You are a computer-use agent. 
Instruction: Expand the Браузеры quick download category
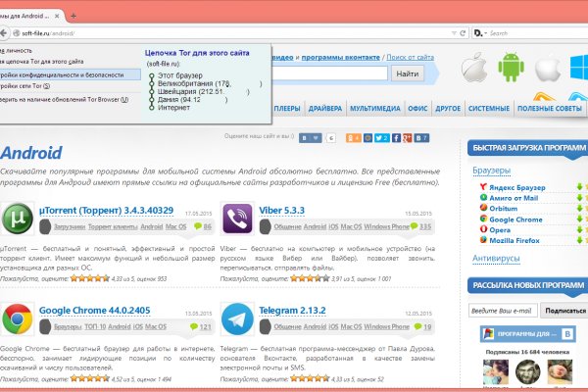click(x=491, y=171)
